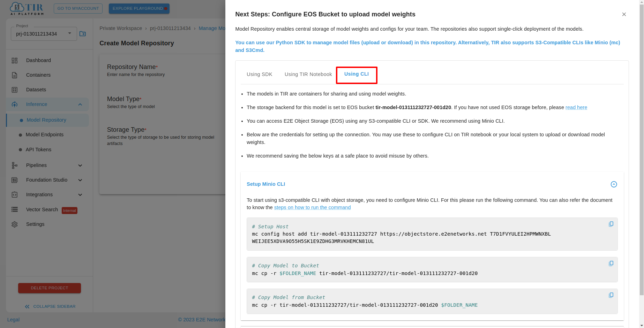The image size is (644, 328).
Task: Click the Setup Minio CLI heading
Action: coord(266,184)
